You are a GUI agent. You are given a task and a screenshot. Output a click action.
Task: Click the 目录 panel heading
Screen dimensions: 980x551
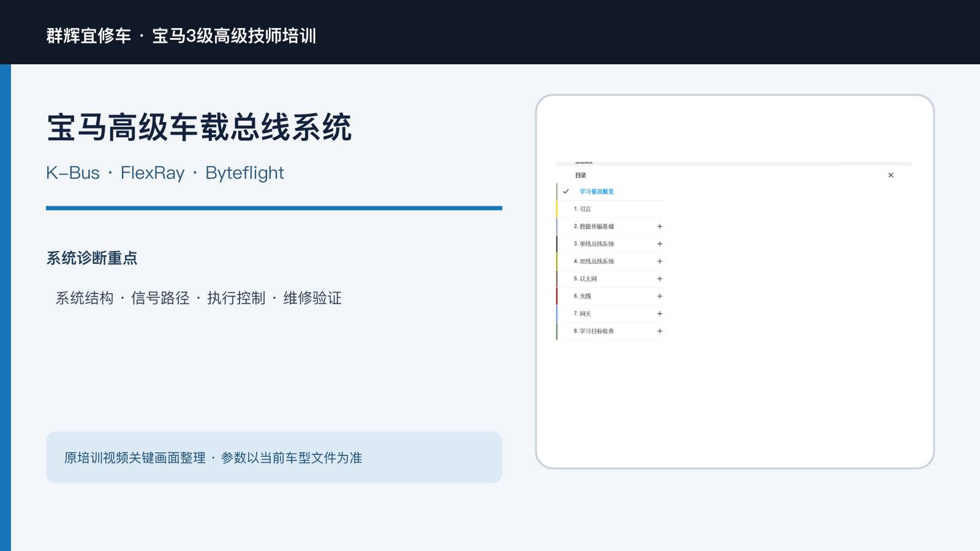pos(581,175)
